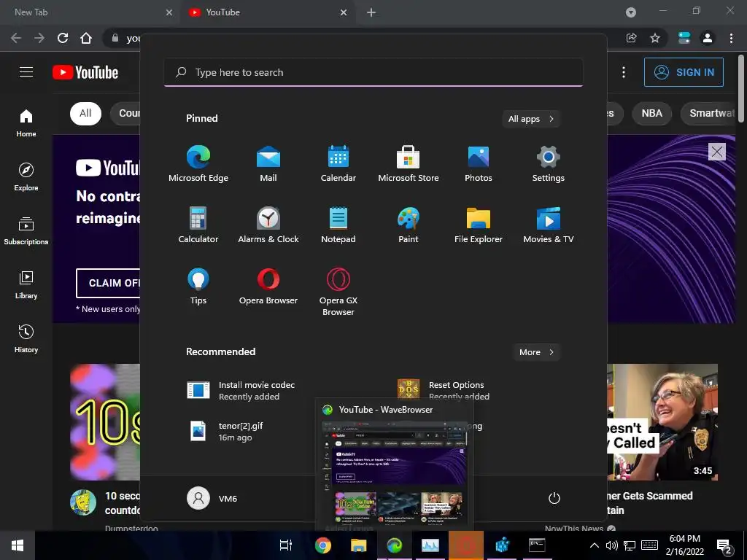Viewport: 747px width, 560px height.
Task: Click the volume speaker icon
Action: 612,545
